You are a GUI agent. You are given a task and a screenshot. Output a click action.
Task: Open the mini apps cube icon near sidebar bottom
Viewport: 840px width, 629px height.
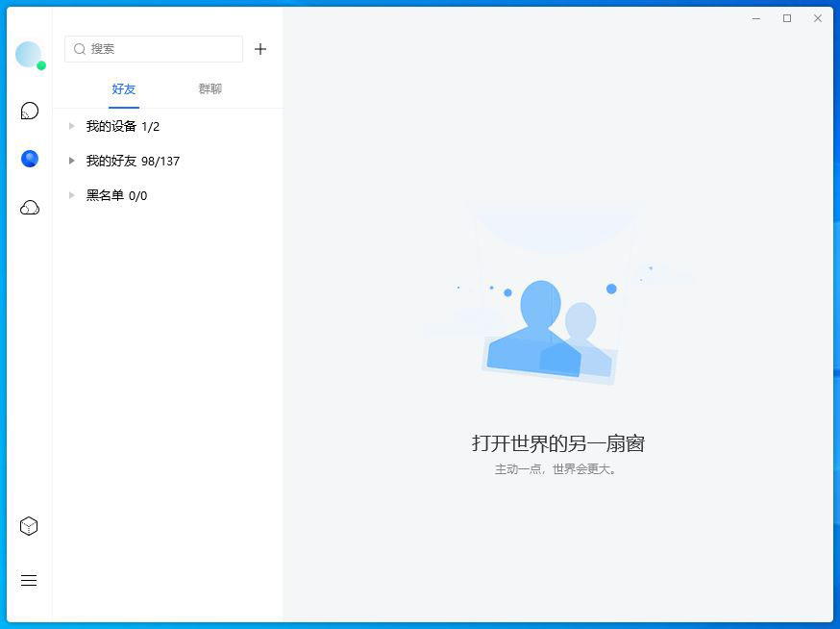29,526
